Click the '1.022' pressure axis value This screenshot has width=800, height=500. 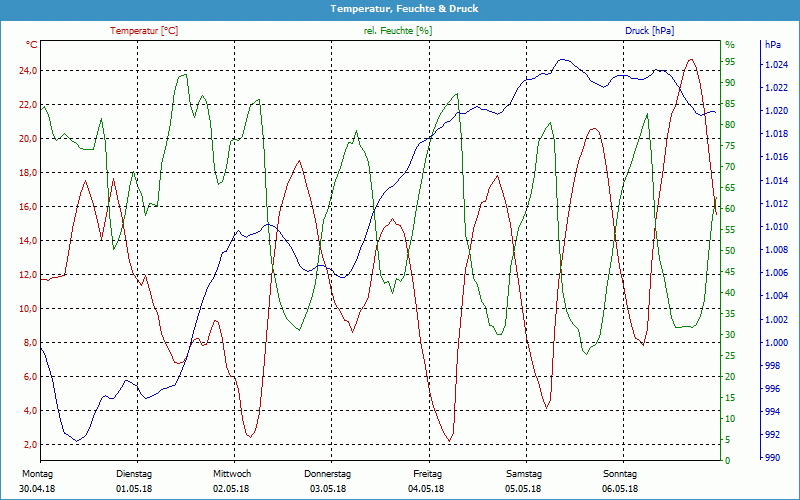tap(776, 88)
